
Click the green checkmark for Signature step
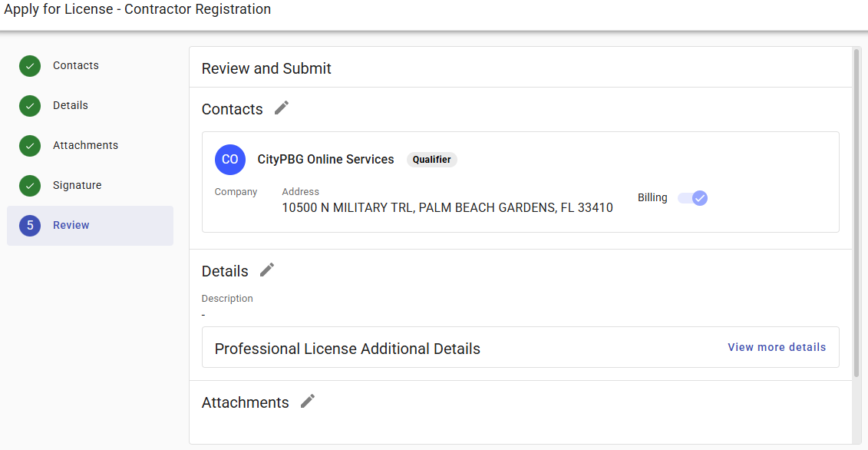[29, 185]
